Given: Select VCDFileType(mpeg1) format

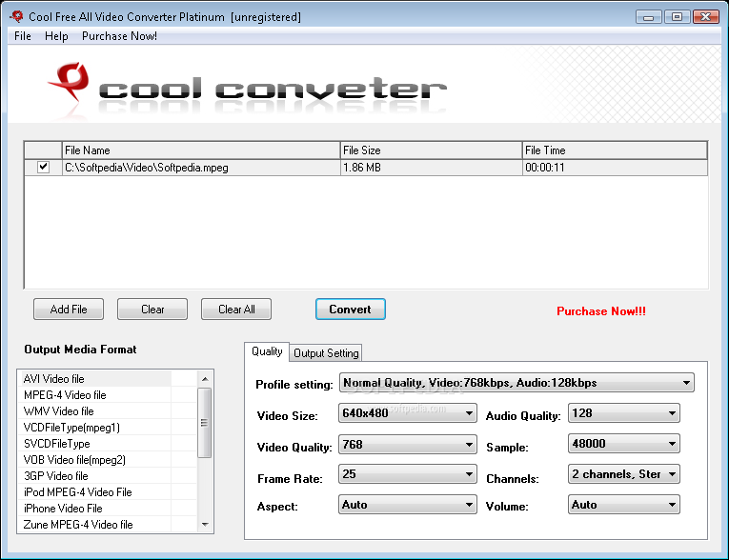Looking at the screenshot, I should [x=108, y=427].
